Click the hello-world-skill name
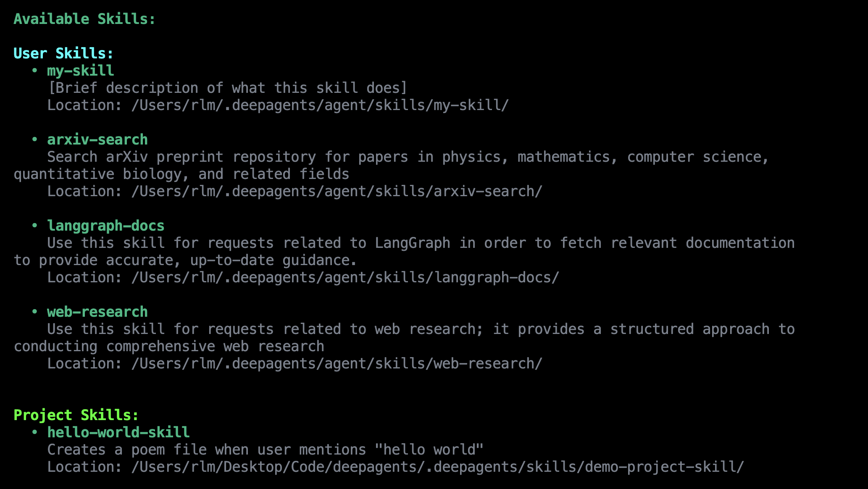868x489 pixels. [x=118, y=432]
